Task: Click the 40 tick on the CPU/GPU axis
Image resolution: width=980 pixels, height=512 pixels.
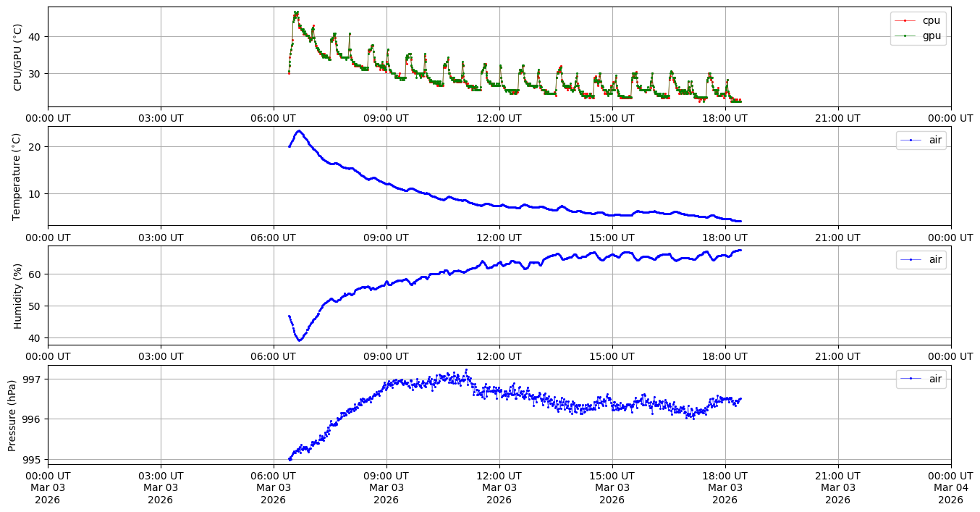Action: (38, 36)
